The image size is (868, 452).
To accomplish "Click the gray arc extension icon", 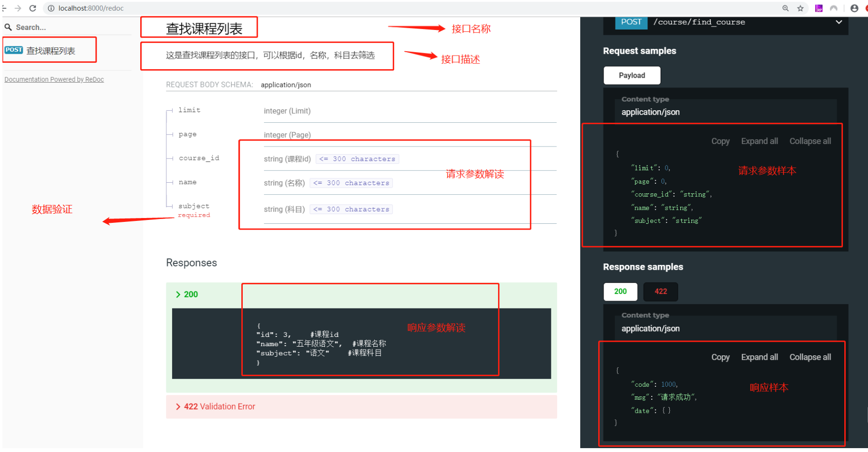I will coord(834,8).
